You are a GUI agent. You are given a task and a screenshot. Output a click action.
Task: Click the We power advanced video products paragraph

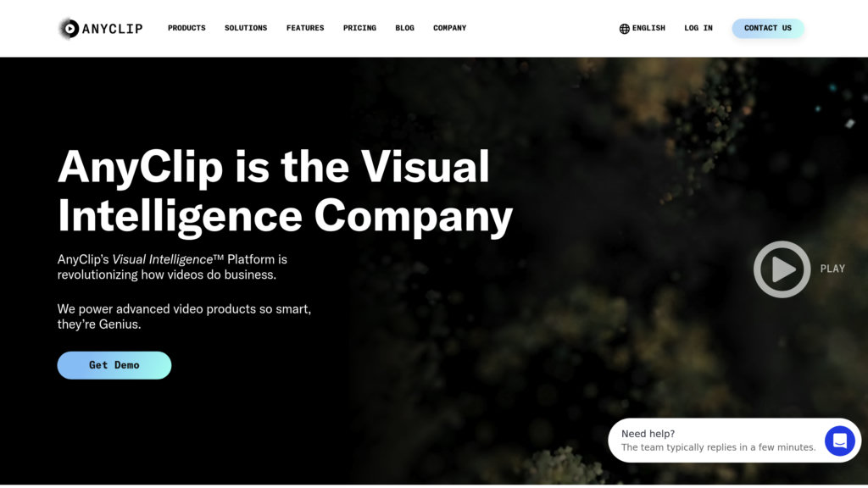[184, 317]
